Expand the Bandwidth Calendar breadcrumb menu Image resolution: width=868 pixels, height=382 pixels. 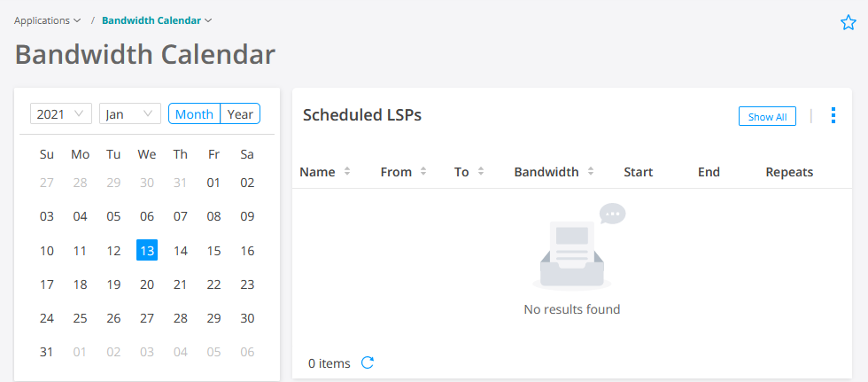[x=157, y=19]
